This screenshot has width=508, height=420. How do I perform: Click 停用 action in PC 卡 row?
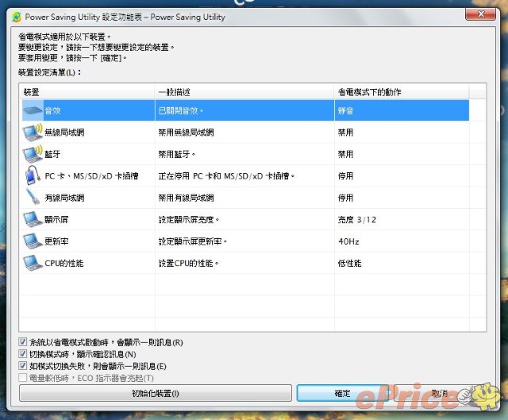(345, 176)
